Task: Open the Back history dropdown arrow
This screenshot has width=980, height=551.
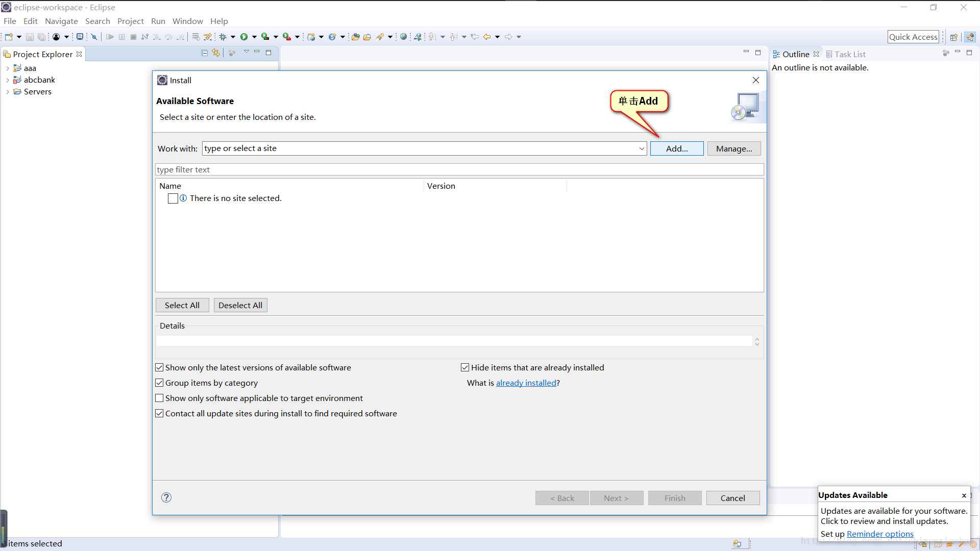Action: [497, 37]
